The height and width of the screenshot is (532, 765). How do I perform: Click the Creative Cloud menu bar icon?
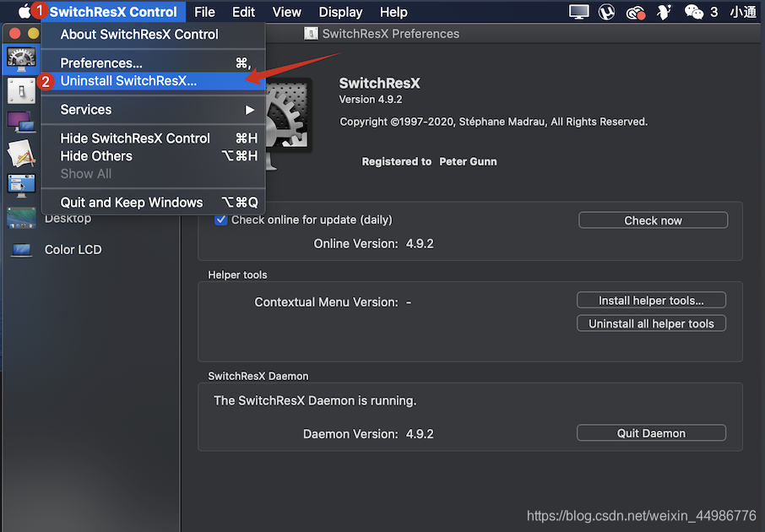(636, 12)
